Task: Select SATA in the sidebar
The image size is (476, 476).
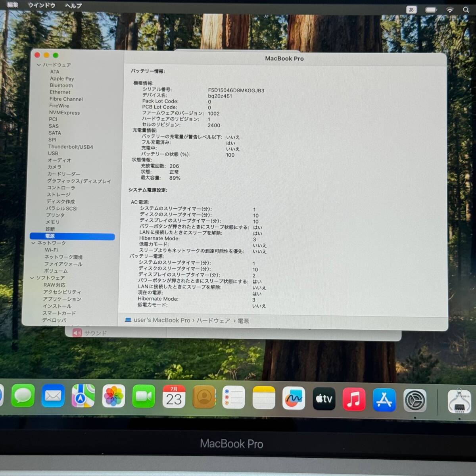Action: coord(55,133)
